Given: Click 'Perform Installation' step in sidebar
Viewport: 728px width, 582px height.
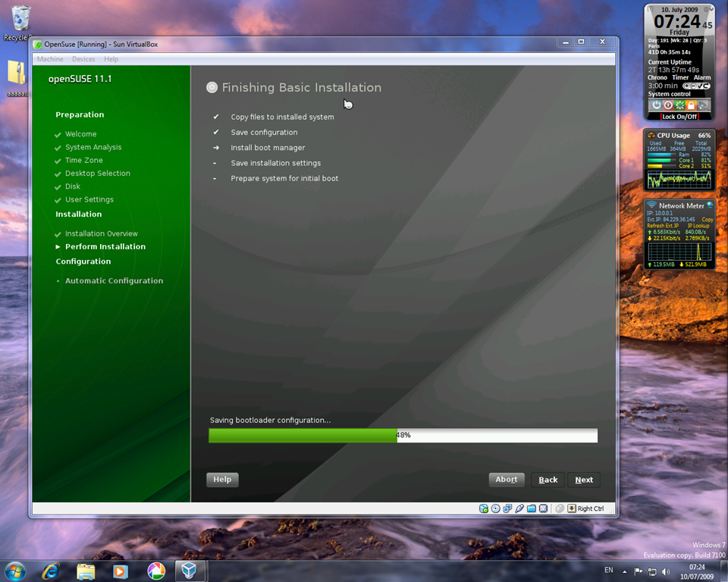Looking at the screenshot, I should pos(105,246).
